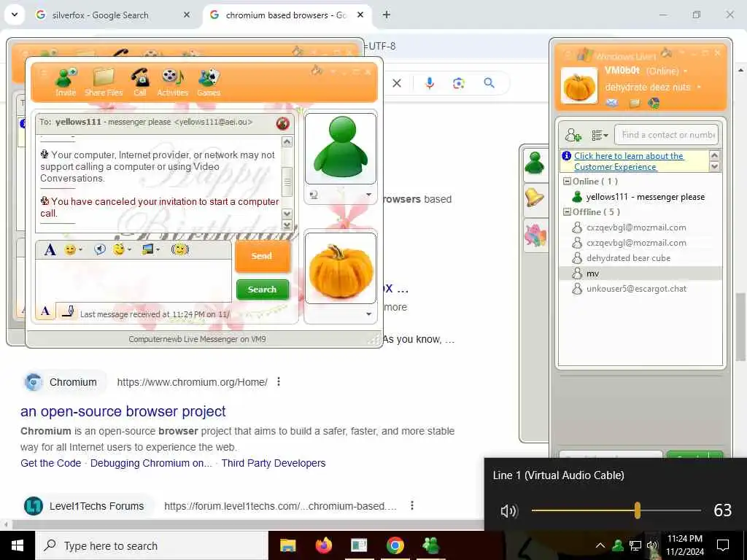
Task: Open Activities in the conversation toolbar
Action: [x=172, y=82]
